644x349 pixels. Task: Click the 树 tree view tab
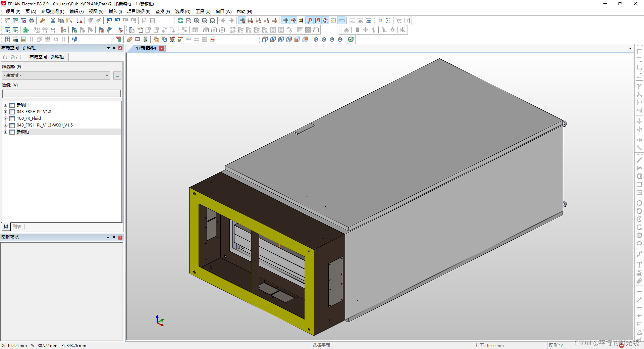[6, 227]
